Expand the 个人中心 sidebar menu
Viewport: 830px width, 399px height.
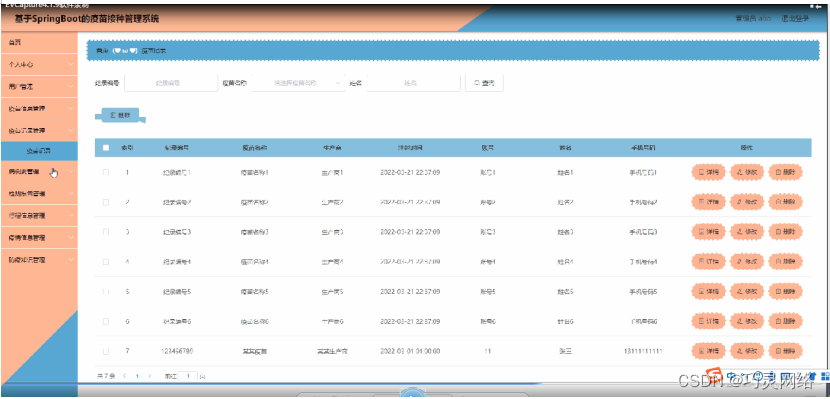pyautogui.click(x=39, y=64)
